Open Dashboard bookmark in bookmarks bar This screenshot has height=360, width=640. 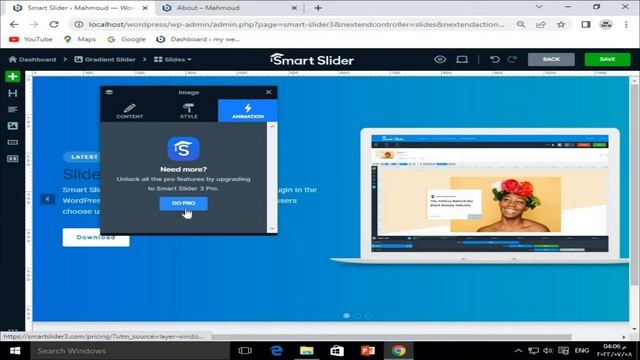pyautogui.click(x=198, y=39)
